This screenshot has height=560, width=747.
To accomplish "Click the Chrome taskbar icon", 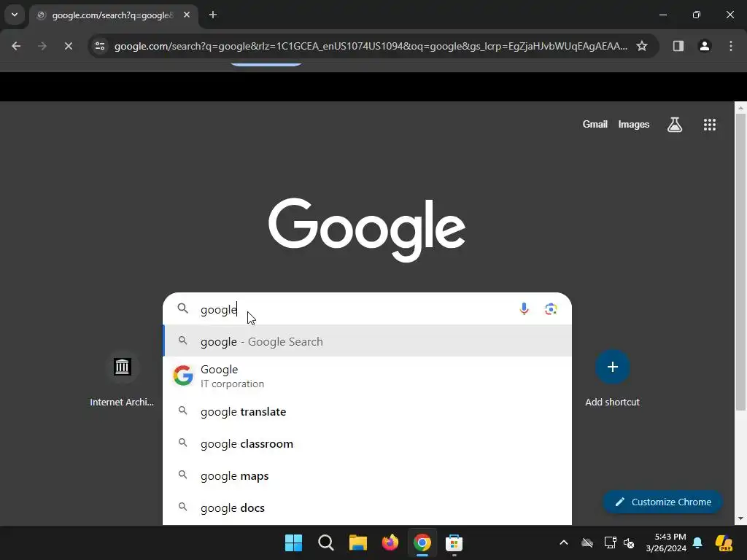I will point(422,542).
